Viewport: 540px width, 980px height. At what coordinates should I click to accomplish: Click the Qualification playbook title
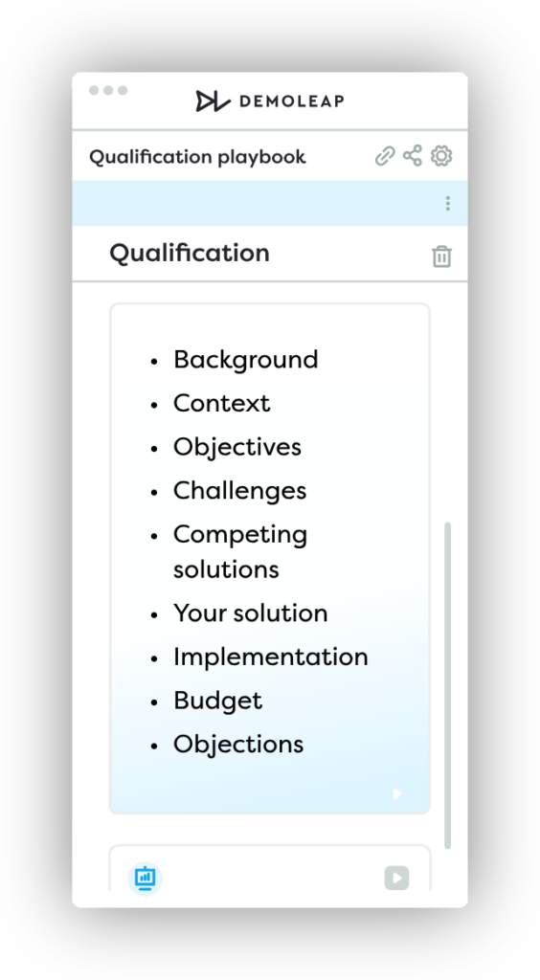point(197,157)
